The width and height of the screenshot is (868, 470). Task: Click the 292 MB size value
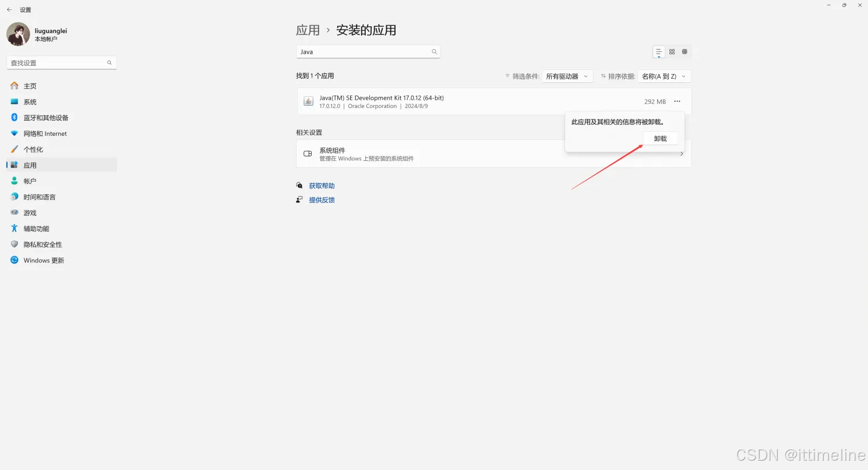point(655,101)
